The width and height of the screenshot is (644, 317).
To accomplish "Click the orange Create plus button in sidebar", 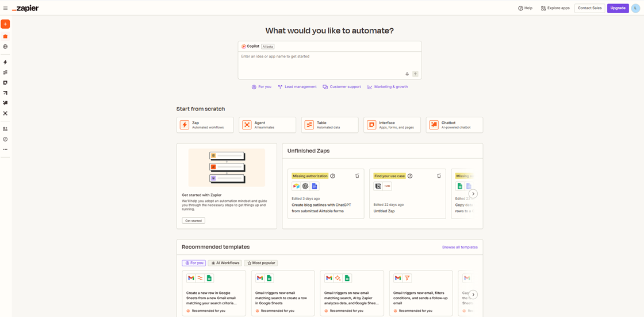I will 5,24.
